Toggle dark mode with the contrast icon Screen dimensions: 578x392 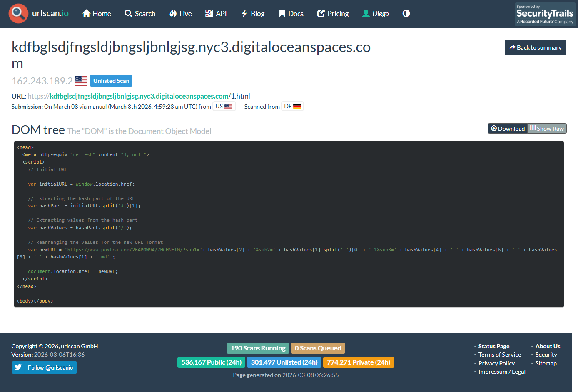(406, 13)
